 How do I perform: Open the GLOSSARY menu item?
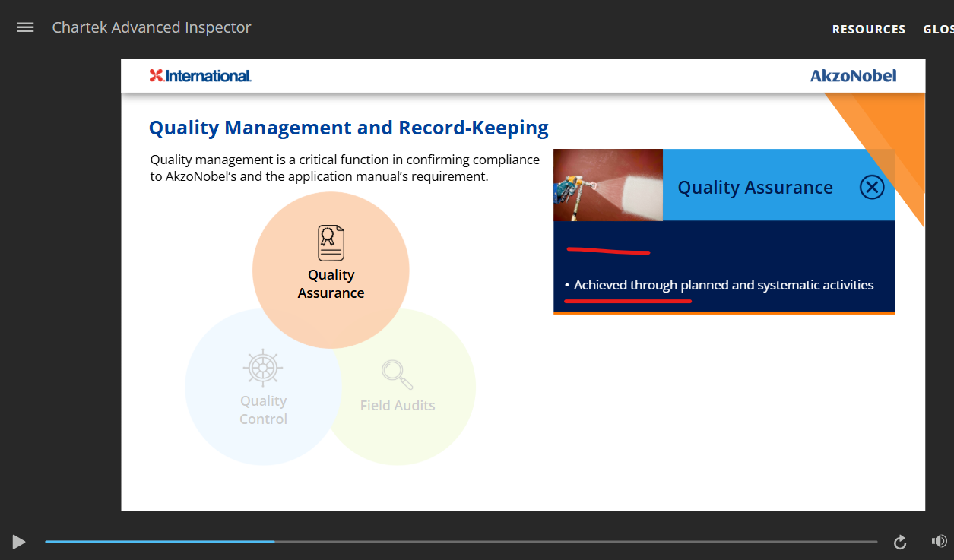[x=939, y=30]
